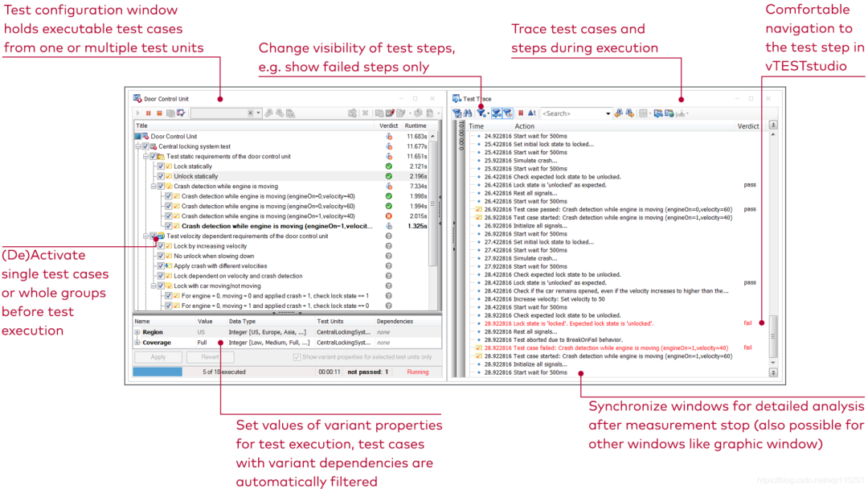Click the Verdict column header in Door Control Unit
Viewport: 868px width, 489px height.
click(389, 125)
